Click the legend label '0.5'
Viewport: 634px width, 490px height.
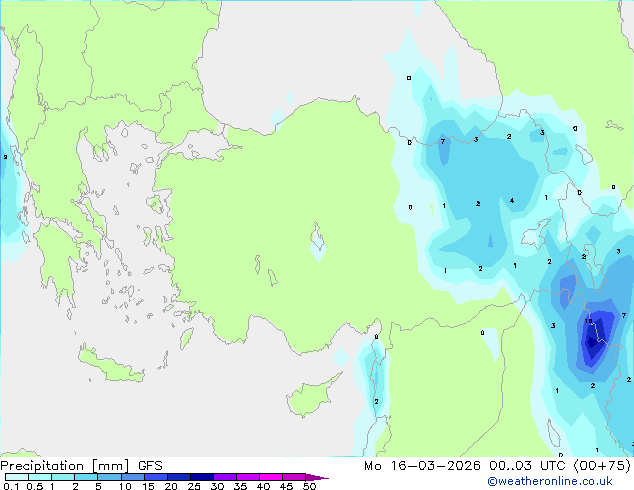(x=35, y=486)
